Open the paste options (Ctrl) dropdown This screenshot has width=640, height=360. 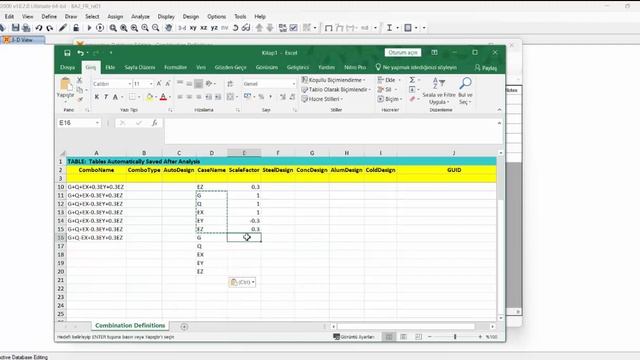(x=242, y=282)
